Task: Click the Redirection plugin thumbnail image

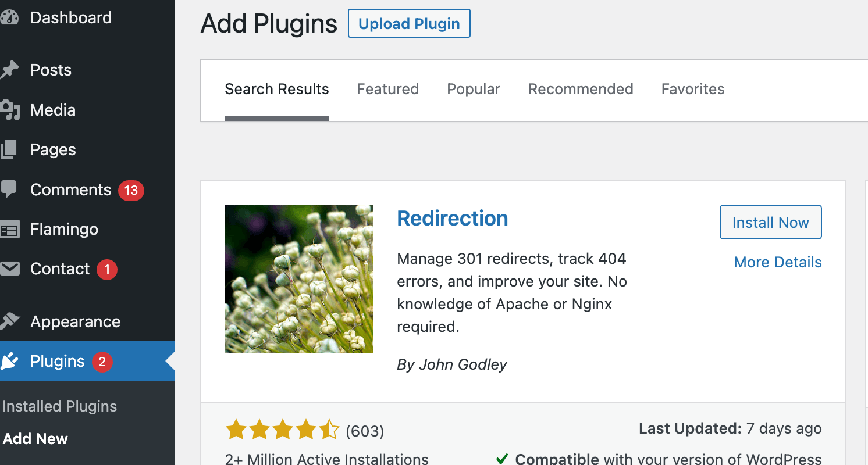Action: pyautogui.click(x=299, y=279)
